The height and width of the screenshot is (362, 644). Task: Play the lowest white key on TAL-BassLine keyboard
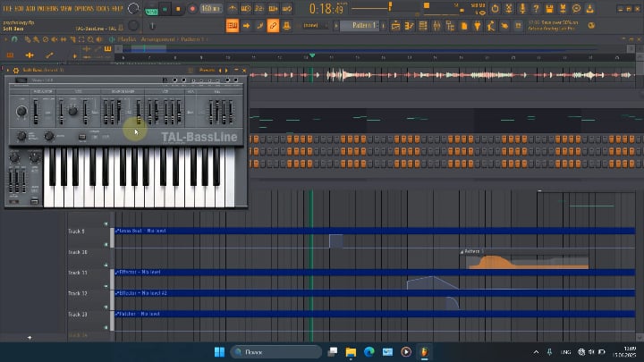tap(48, 178)
